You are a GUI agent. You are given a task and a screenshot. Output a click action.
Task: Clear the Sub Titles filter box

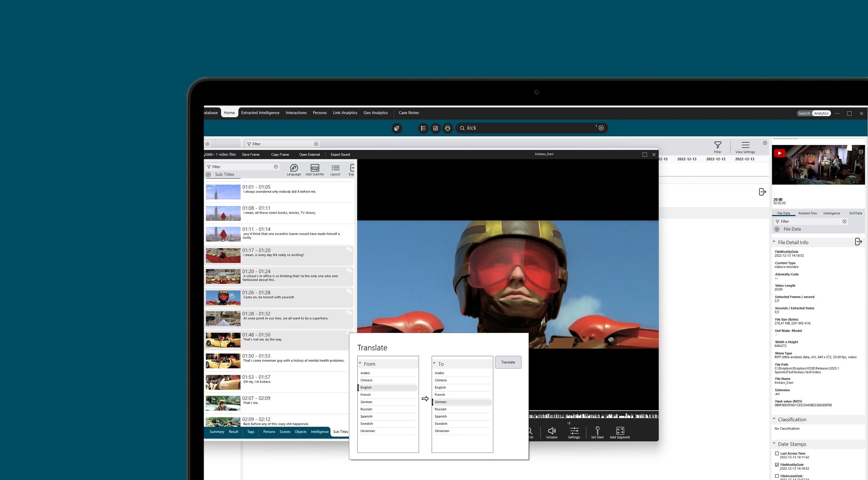[276, 167]
